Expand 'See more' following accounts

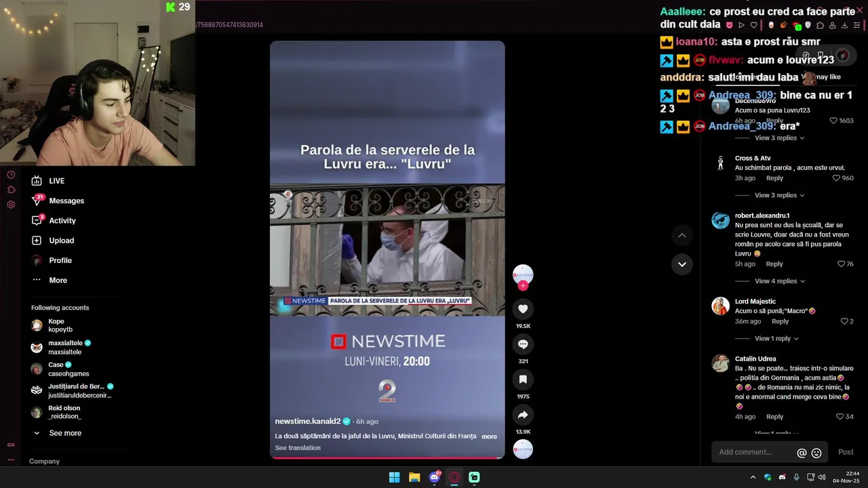point(58,433)
